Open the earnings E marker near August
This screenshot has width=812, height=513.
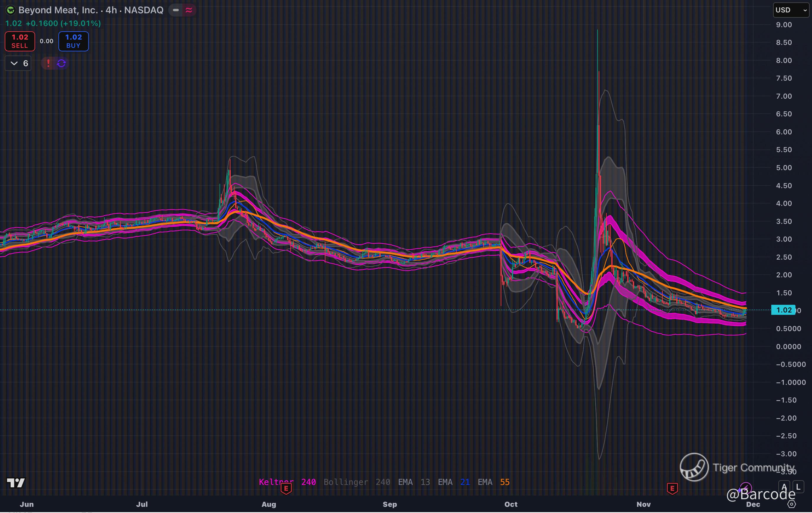(x=286, y=488)
